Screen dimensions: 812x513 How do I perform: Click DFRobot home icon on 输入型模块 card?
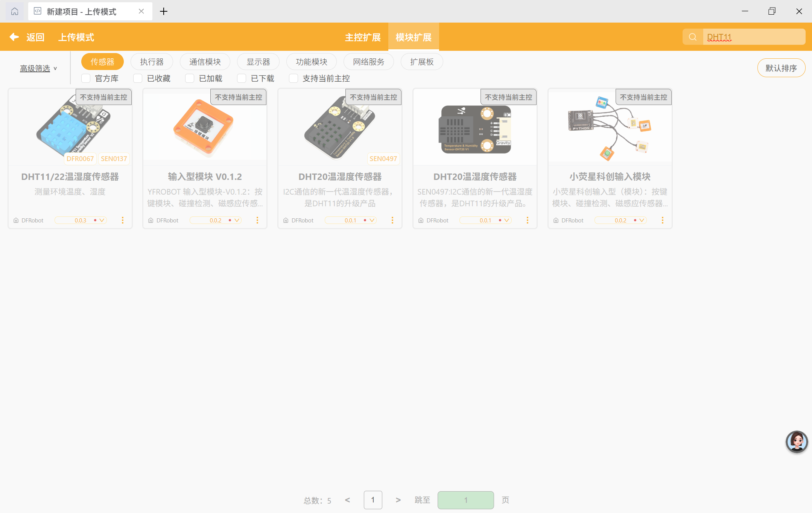tap(151, 221)
